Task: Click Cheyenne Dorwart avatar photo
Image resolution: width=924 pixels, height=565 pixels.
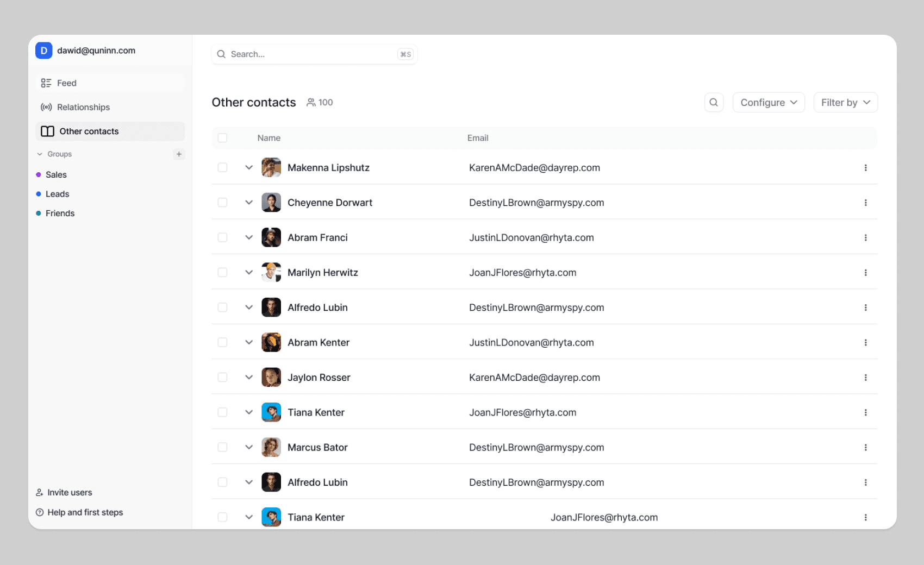Action: (x=271, y=203)
